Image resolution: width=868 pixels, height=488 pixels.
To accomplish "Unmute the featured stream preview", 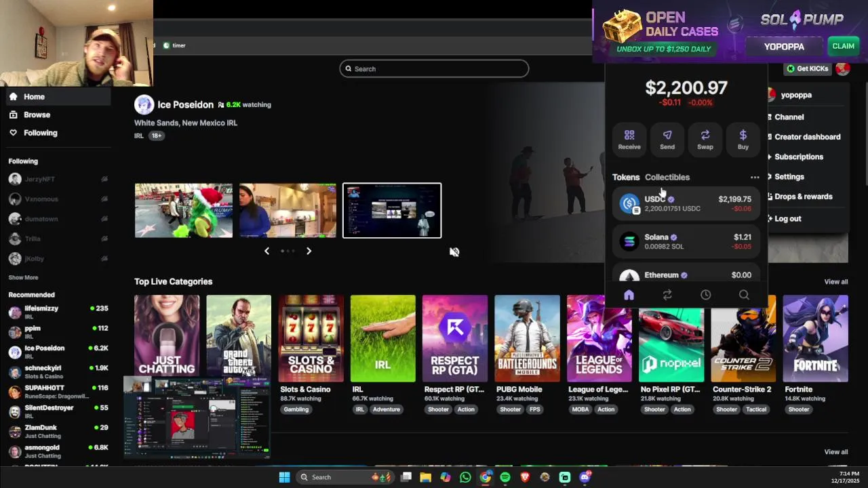I will 454,252.
